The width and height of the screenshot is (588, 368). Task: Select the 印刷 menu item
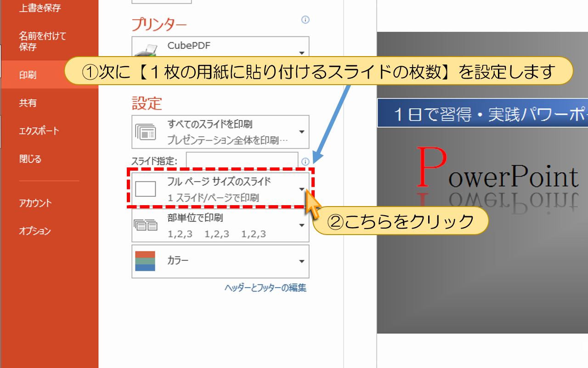click(28, 75)
